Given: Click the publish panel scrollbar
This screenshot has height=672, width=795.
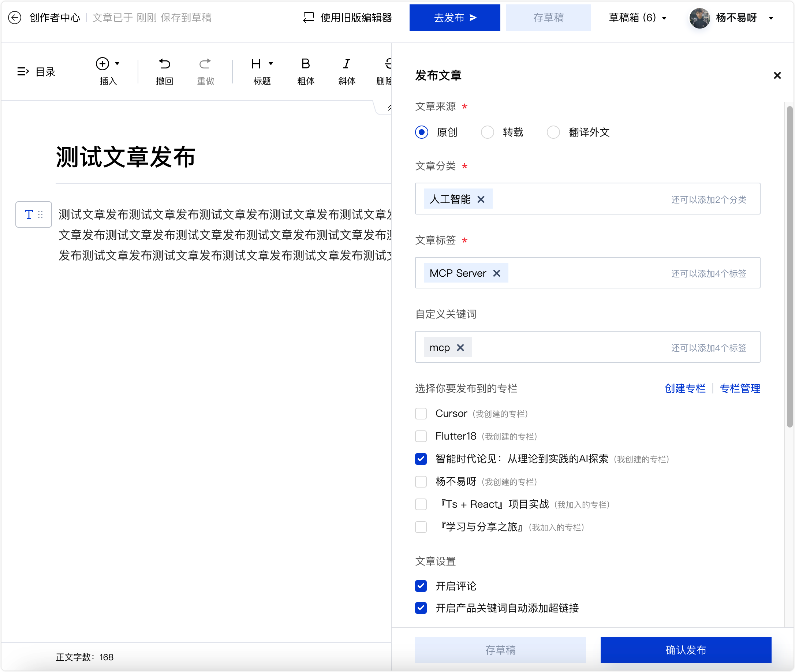Looking at the screenshot, I should (790, 267).
